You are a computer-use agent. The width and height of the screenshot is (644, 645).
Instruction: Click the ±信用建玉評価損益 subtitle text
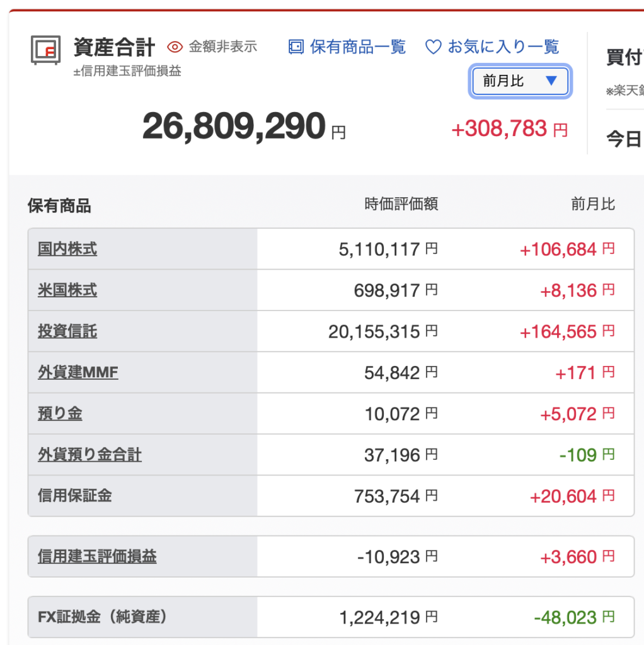(127, 71)
